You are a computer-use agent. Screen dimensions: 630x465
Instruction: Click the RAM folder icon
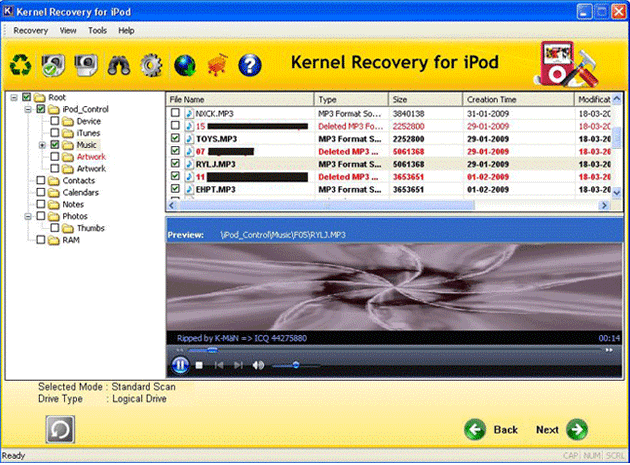(x=53, y=240)
